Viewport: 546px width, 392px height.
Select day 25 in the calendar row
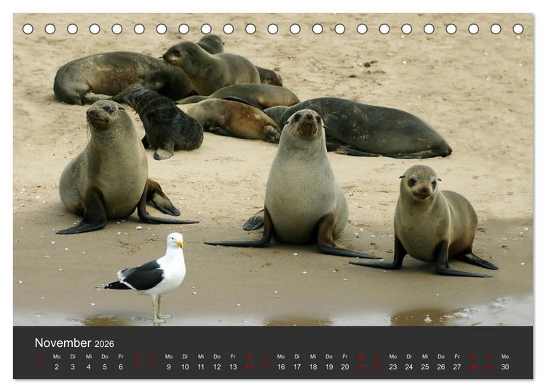click(x=425, y=367)
